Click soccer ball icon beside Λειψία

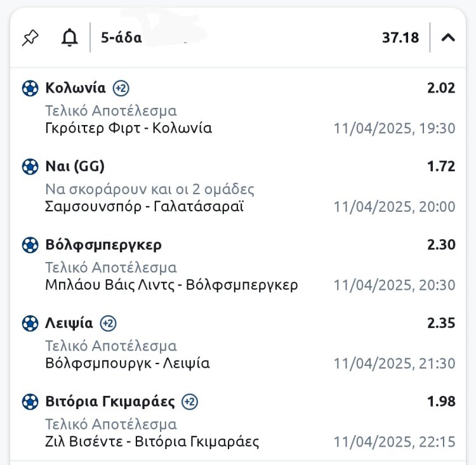(x=30, y=324)
